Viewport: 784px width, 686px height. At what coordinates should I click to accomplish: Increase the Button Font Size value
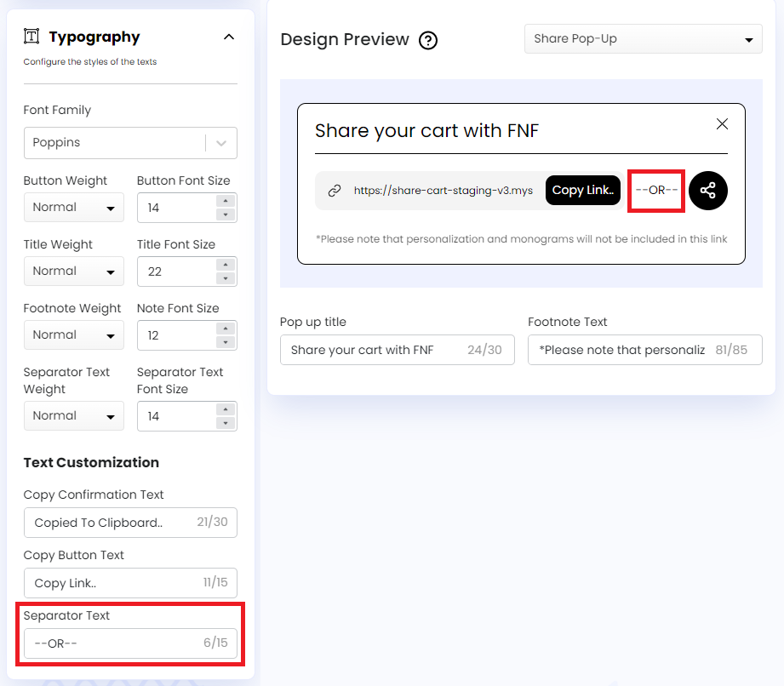tap(226, 202)
